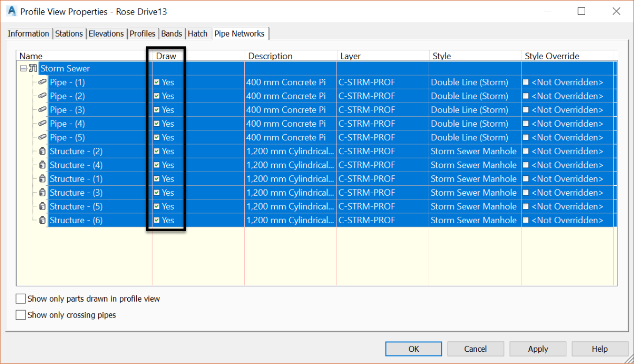Viewport: 634px width, 364px height.
Task: Uncheck Draw for Structure - (3)
Action: point(157,192)
